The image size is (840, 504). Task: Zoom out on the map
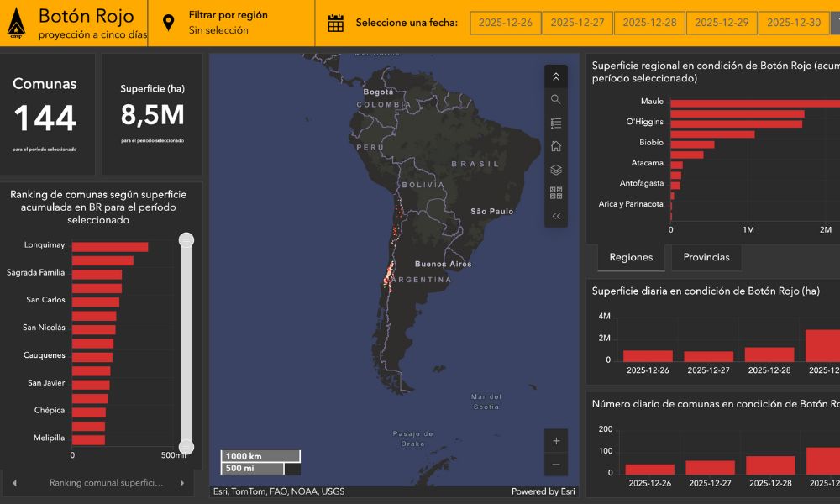coord(556,465)
